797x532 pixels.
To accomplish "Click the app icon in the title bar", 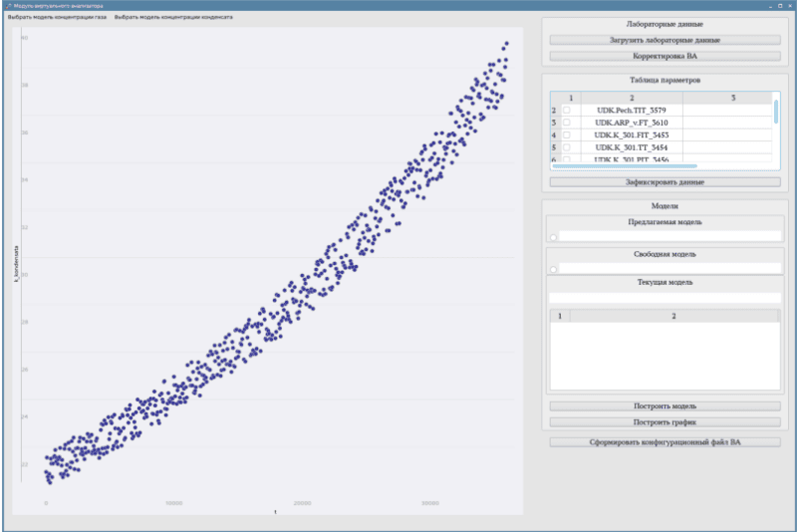I will 6,5.
